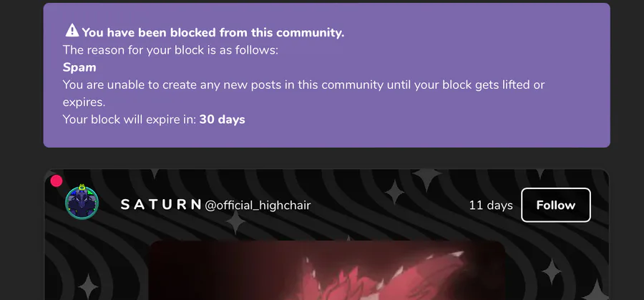Open the @official_highchair handle
644x300 pixels.
point(258,205)
